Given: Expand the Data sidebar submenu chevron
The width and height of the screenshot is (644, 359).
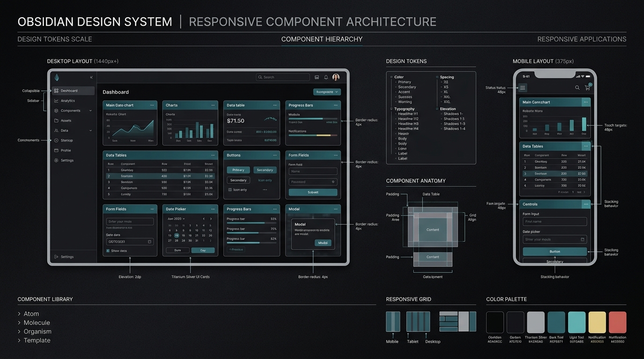Looking at the screenshot, I should click(90, 130).
